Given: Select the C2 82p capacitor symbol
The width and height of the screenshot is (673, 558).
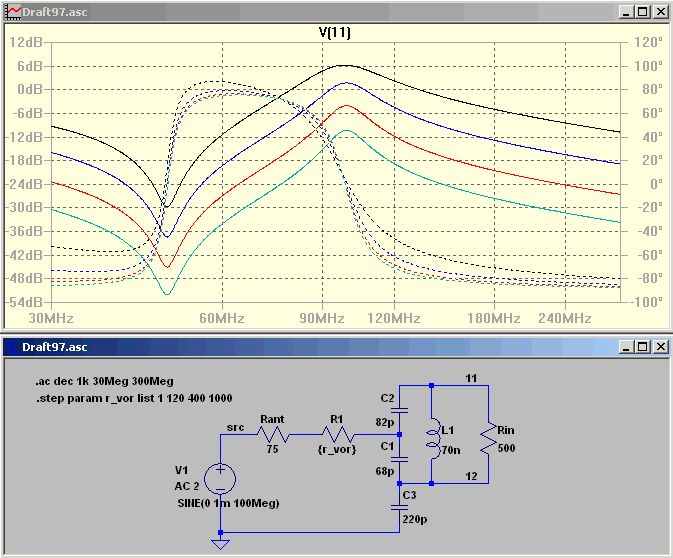Looking at the screenshot, I should [399, 409].
